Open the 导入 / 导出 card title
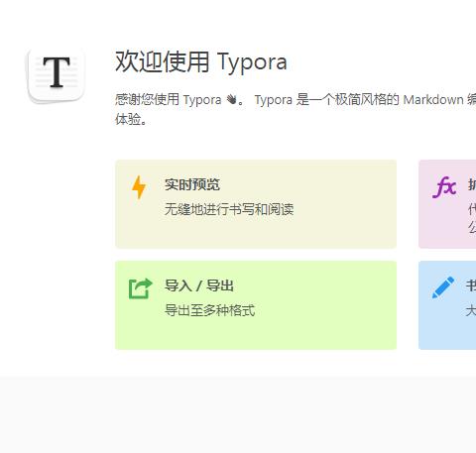The image size is (476, 453). pos(199,285)
